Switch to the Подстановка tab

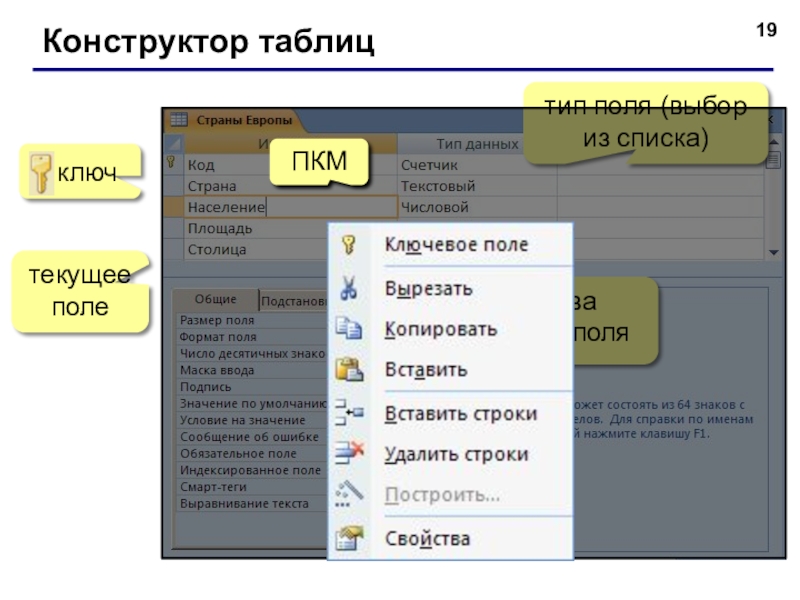(293, 301)
